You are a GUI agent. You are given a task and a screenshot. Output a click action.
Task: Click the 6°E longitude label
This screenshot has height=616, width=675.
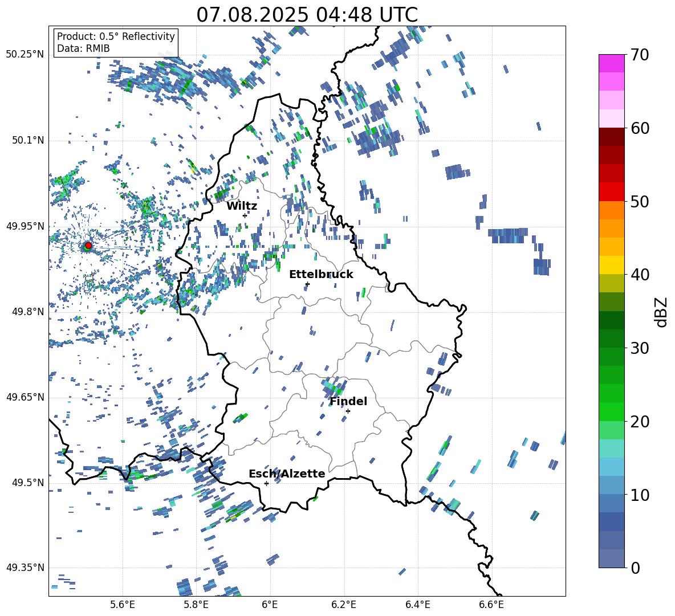270,605
